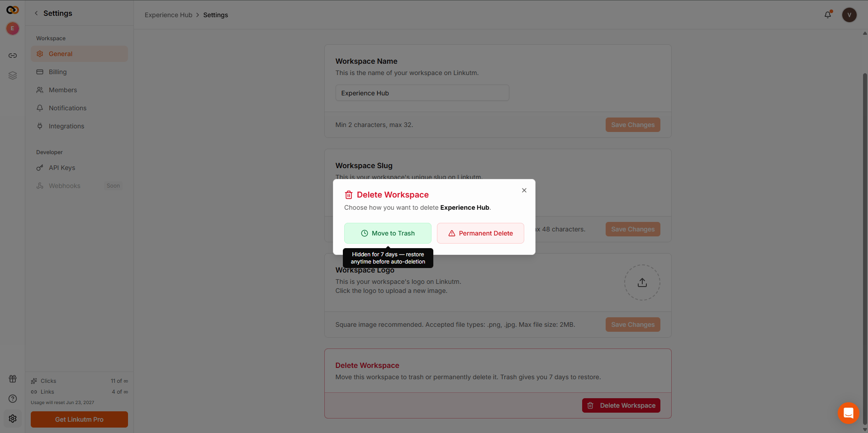Click the Clicks usage row
The width and height of the screenshot is (868, 433).
79,381
